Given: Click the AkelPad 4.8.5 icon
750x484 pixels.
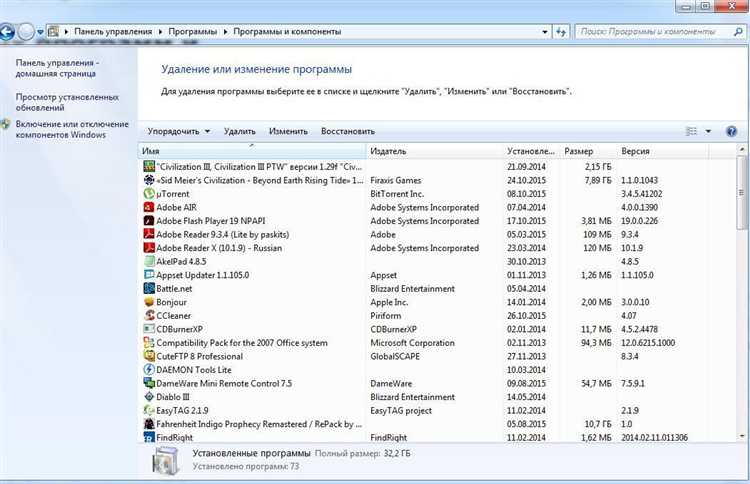Looking at the screenshot, I should tap(149, 261).
